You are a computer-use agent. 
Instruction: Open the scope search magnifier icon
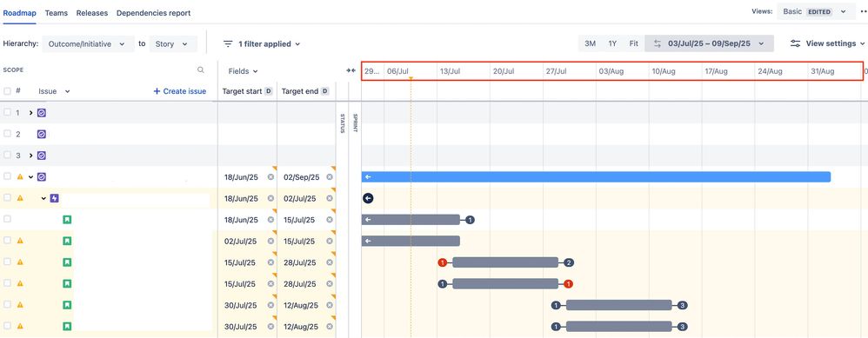200,70
